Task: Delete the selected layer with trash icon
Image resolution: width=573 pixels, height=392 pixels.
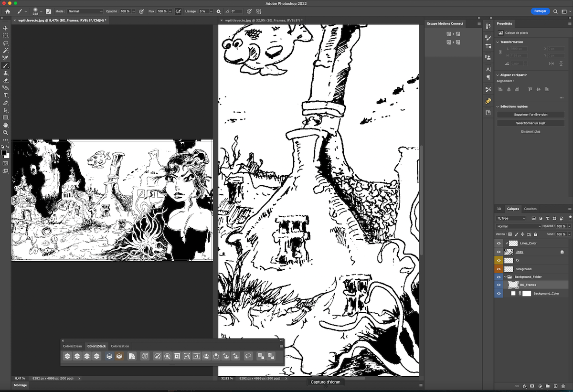Action: [563, 386]
